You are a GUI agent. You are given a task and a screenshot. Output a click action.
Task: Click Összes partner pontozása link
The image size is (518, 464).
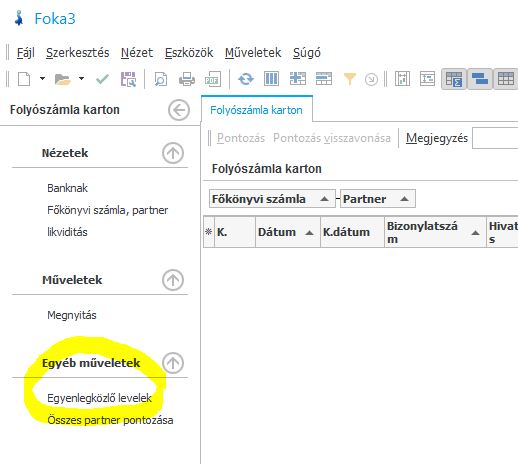(x=110, y=420)
